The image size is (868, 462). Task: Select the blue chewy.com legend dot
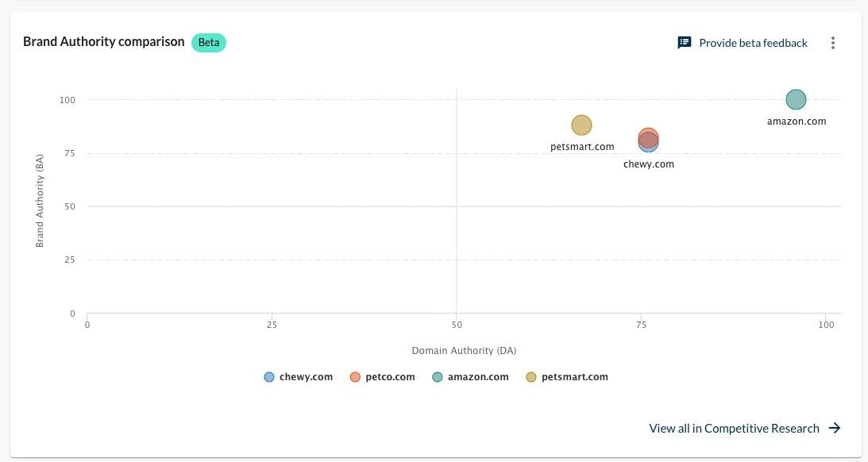(268, 376)
